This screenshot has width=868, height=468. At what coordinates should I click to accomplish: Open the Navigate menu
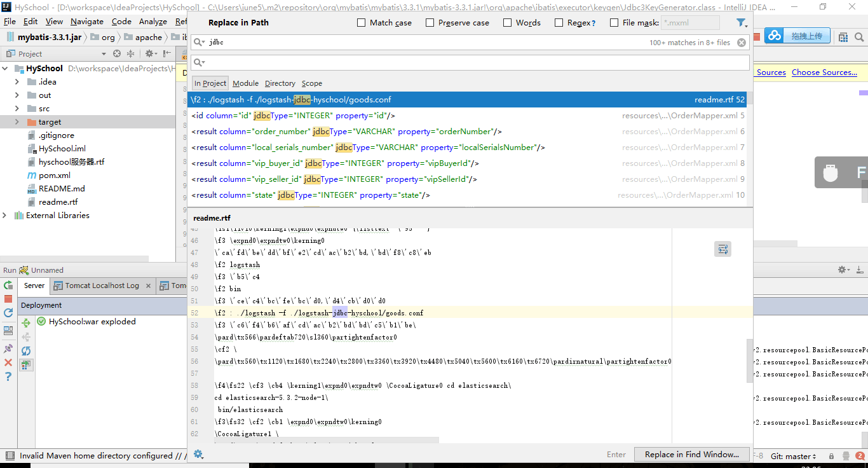pos(87,21)
